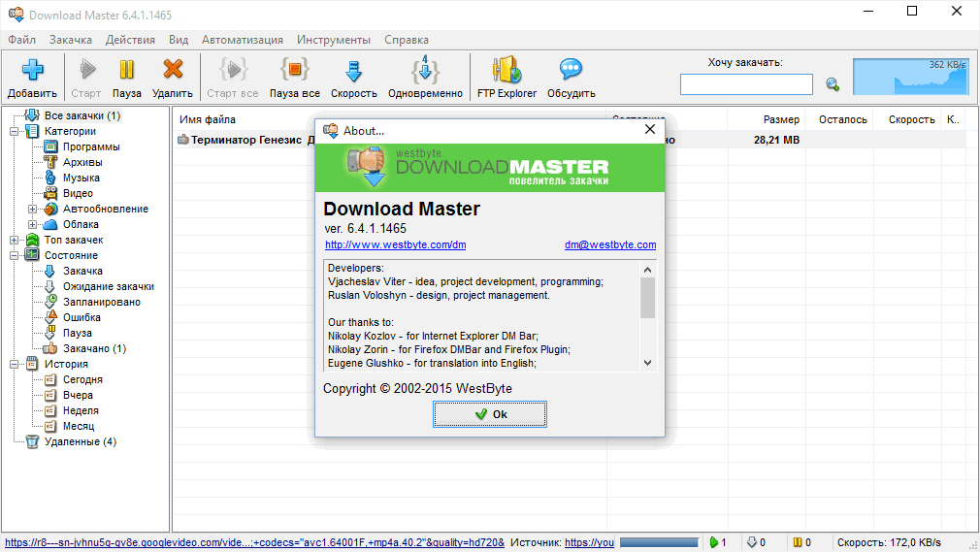The image size is (980, 552).
Task: Select the Программы category icon
Action: [50, 146]
